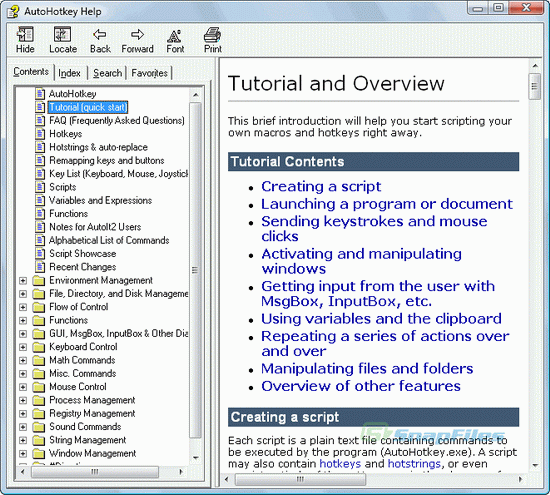
Task: Expand the Process Management node
Action: click(23, 401)
